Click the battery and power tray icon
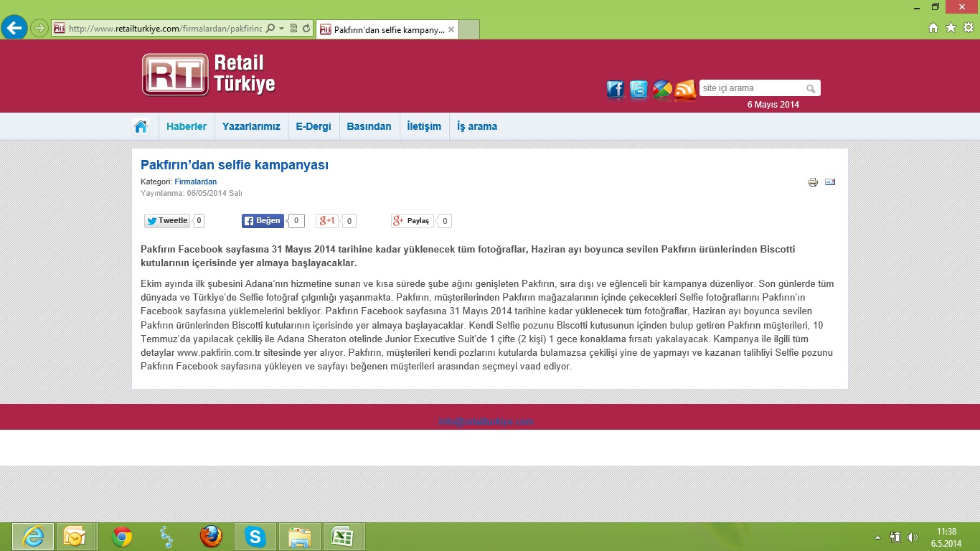Viewport: 980px width, 551px height. coord(895,537)
